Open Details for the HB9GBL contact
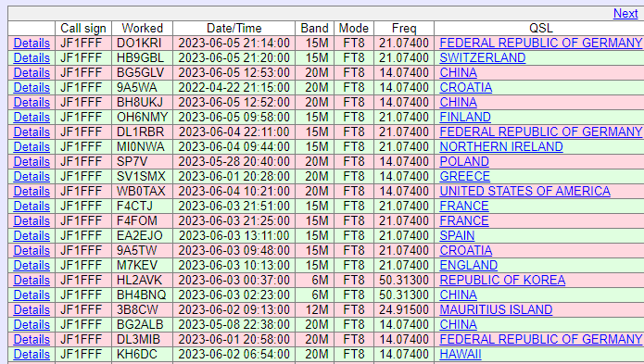The height and width of the screenshot is (364, 644). click(32, 57)
